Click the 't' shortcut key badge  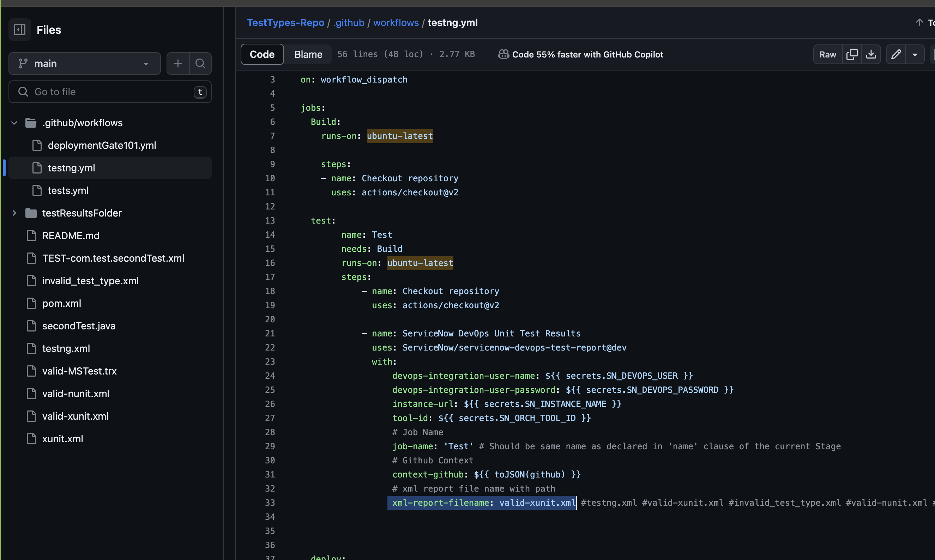[200, 92]
